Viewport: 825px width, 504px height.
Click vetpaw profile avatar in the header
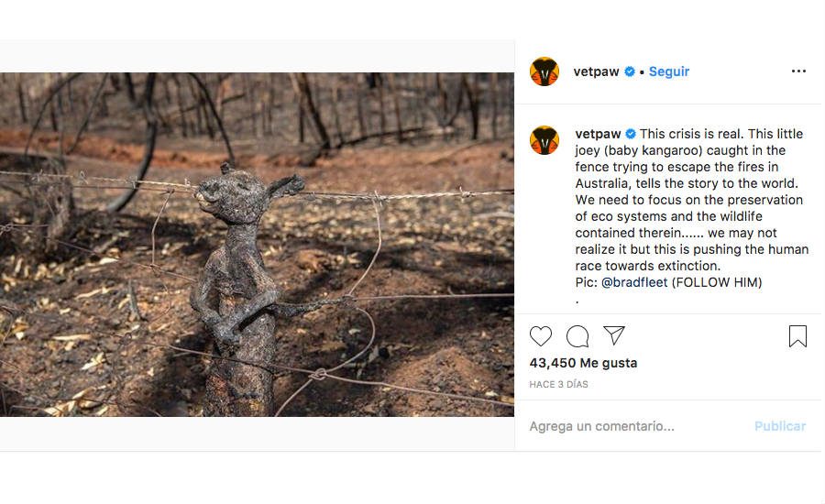[544, 71]
